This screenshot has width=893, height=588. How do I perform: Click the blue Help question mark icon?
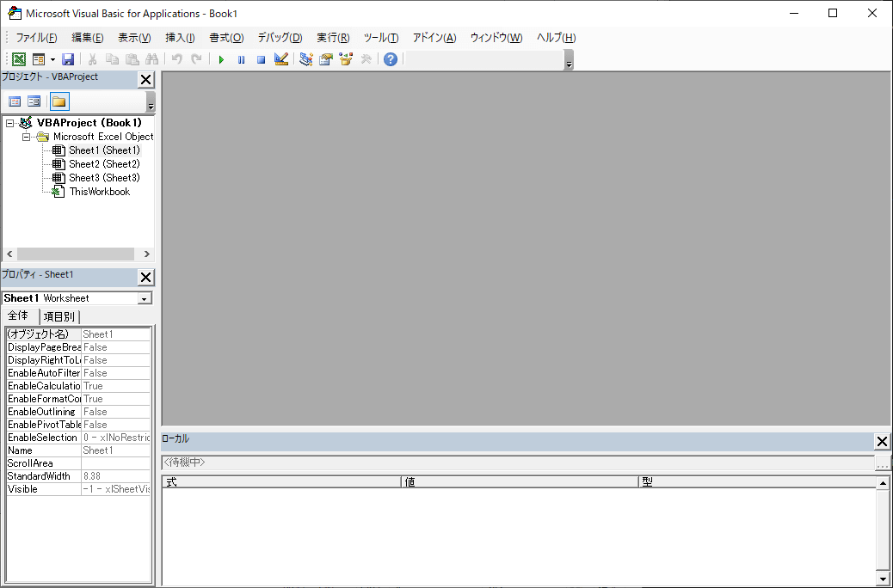(x=391, y=59)
